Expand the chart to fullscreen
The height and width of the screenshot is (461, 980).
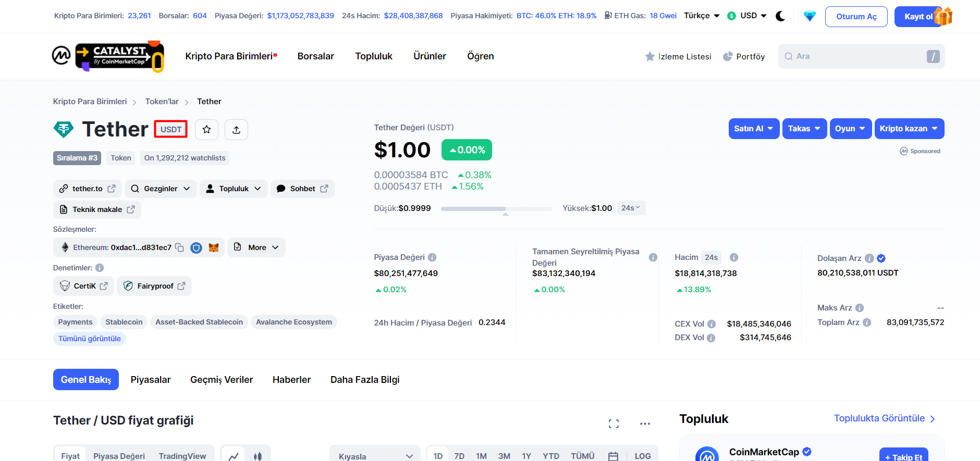coord(614,424)
